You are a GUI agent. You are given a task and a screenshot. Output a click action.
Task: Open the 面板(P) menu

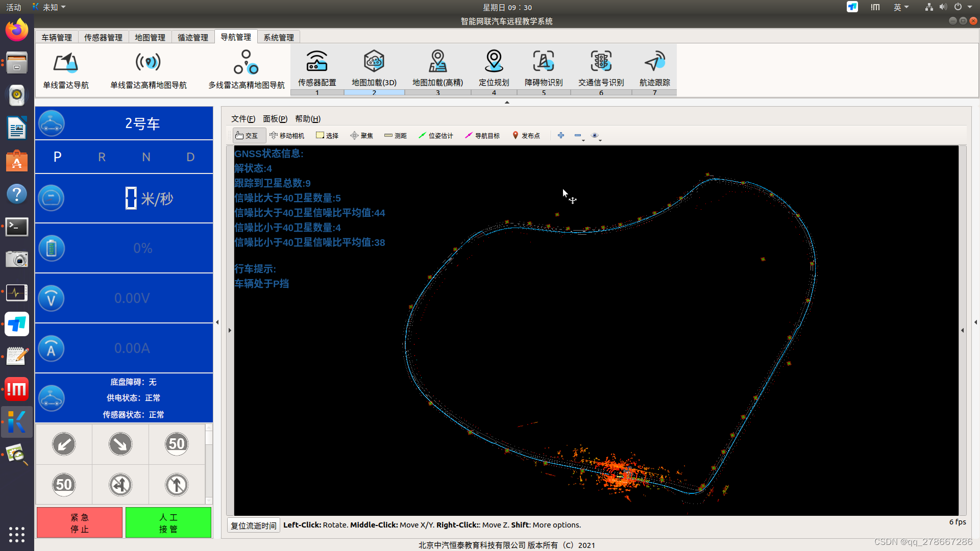[275, 119]
